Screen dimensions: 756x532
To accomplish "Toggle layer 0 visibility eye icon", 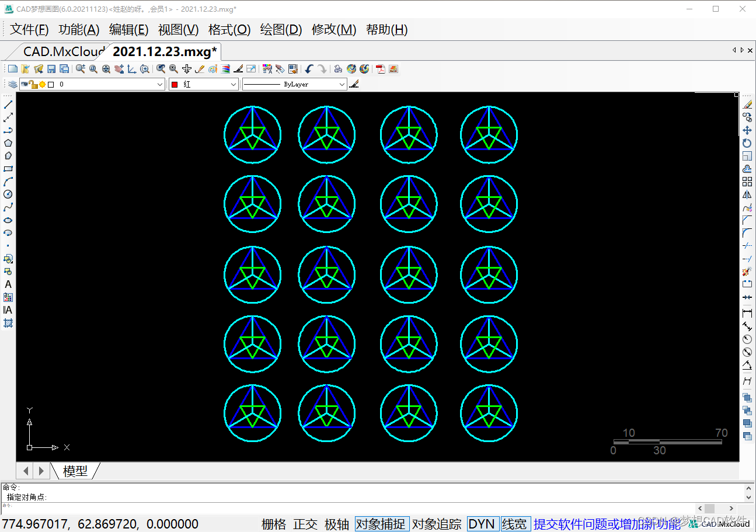I will click(24, 85).
